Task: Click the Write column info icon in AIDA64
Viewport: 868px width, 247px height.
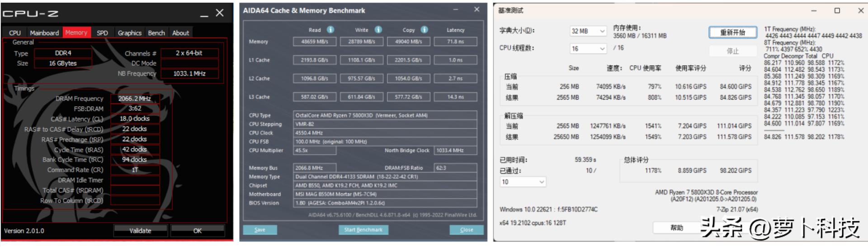Action: click(x=378, y=30)
